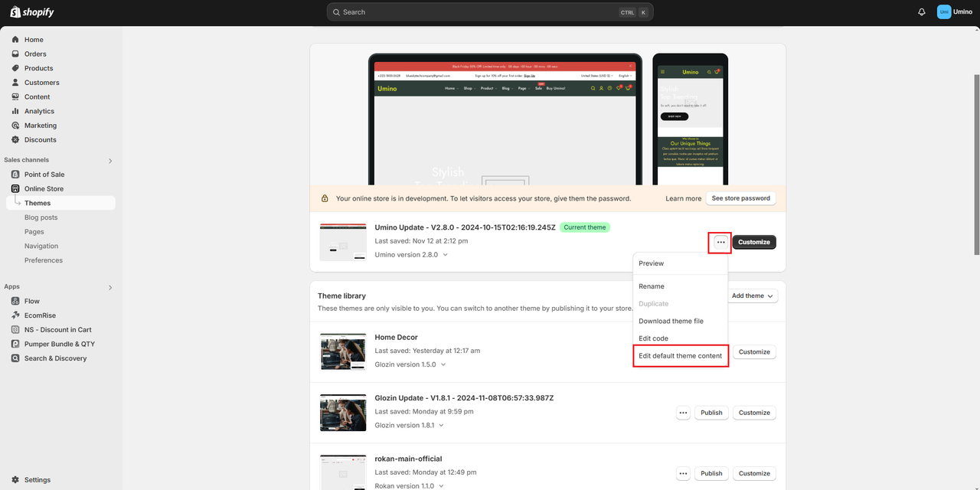This screenshot has height=490, width=980.
Task: Open the notifications bell
Action: click(922, 12)
